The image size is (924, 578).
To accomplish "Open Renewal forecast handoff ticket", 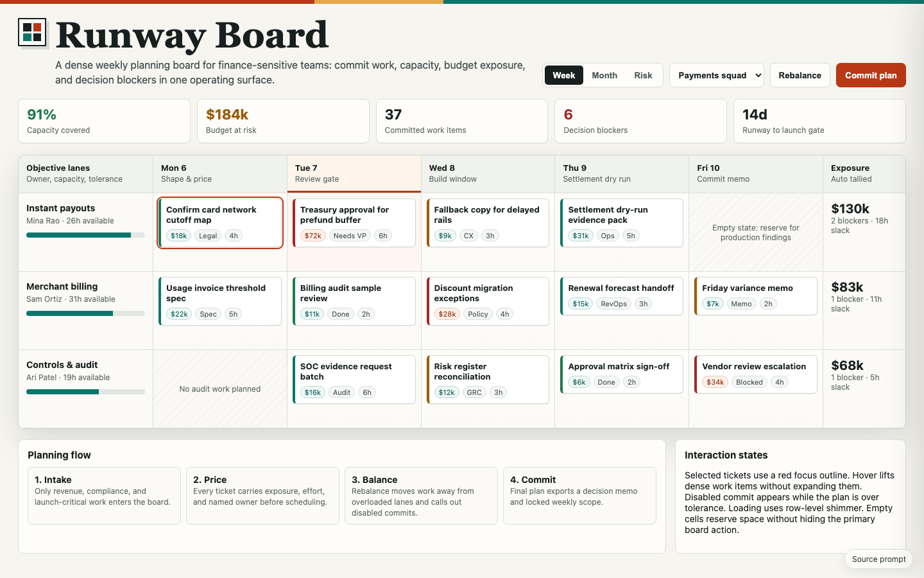I will (622, 296).
